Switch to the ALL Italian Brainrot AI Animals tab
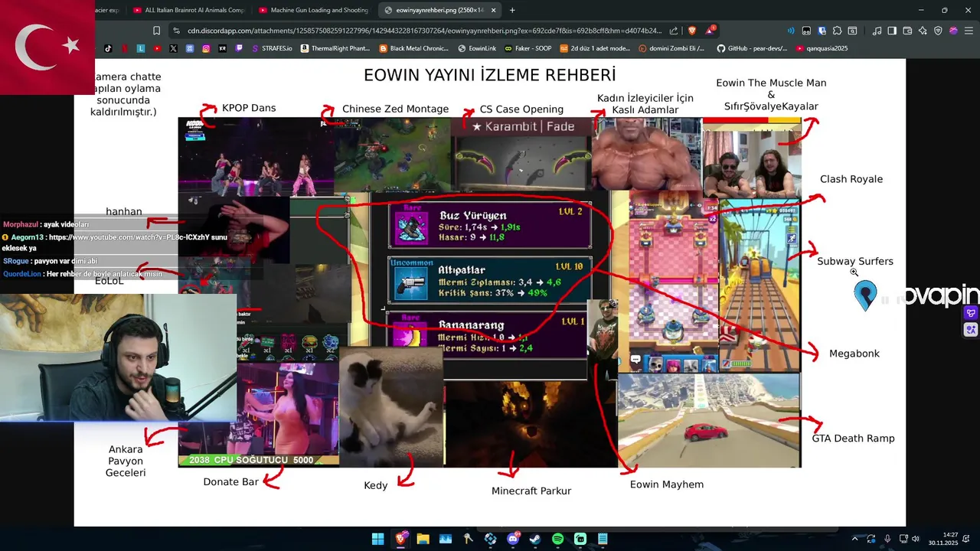The height and width of the screenshot is (551, 980). (188, 10)
